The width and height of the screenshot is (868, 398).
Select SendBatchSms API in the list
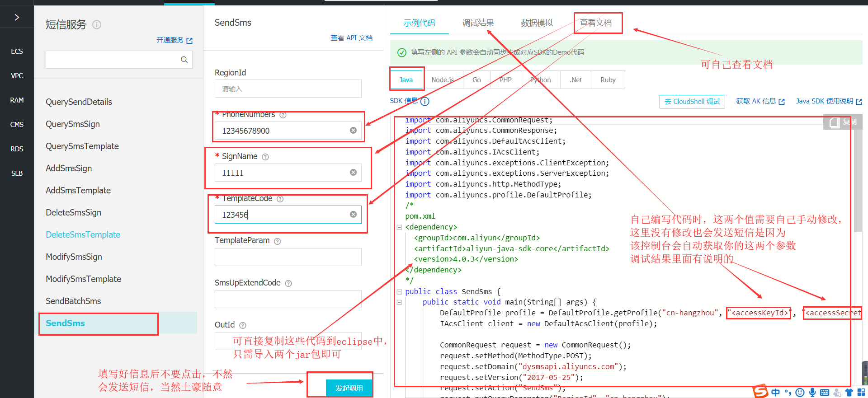click(x=73, y=301)
